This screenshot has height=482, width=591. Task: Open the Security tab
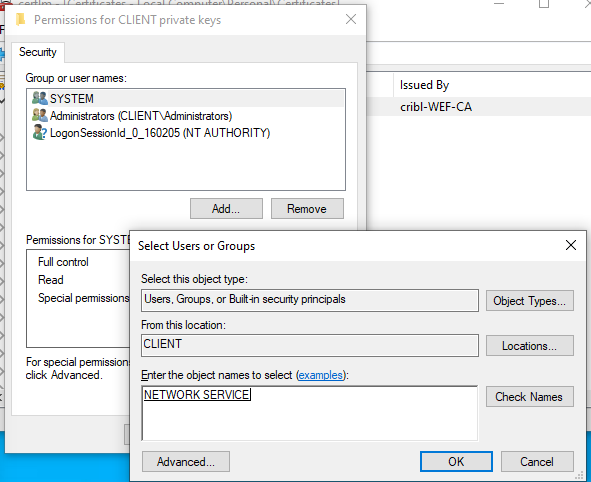pos(38,52)
